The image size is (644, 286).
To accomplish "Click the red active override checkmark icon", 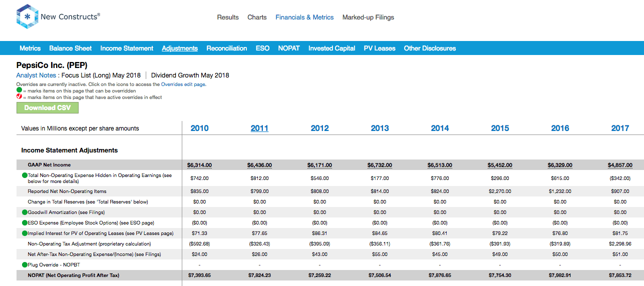I will pos(19,97).
